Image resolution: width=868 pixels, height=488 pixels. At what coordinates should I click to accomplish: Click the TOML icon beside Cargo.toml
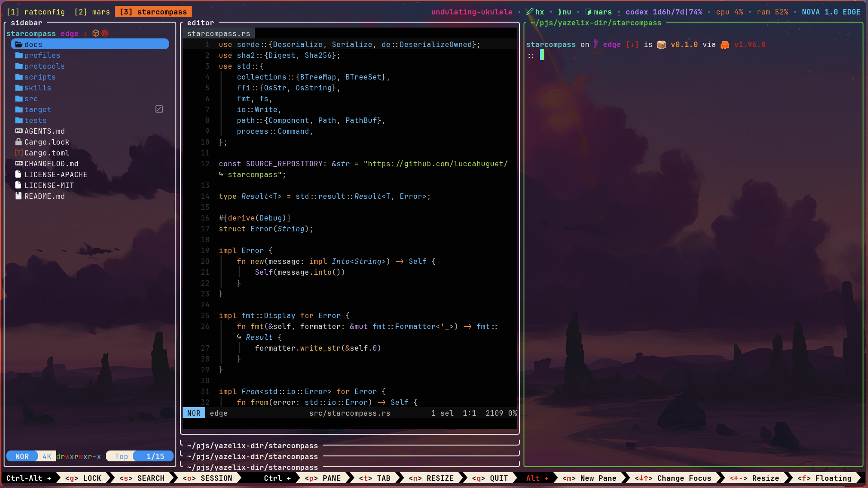(19, 153)
